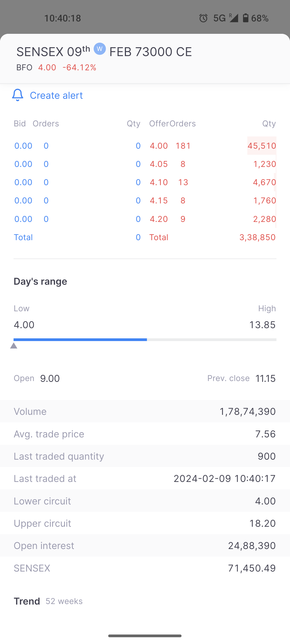Tap the 9 offer orders count
Screen dimensions: 290x644
coord(183,219)
